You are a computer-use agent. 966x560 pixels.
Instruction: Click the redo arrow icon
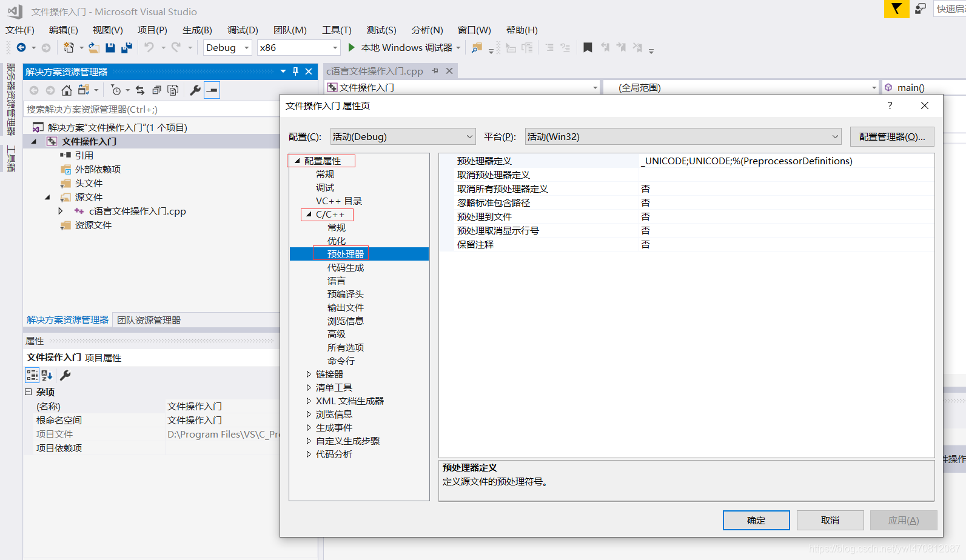(x=176, y=47)
